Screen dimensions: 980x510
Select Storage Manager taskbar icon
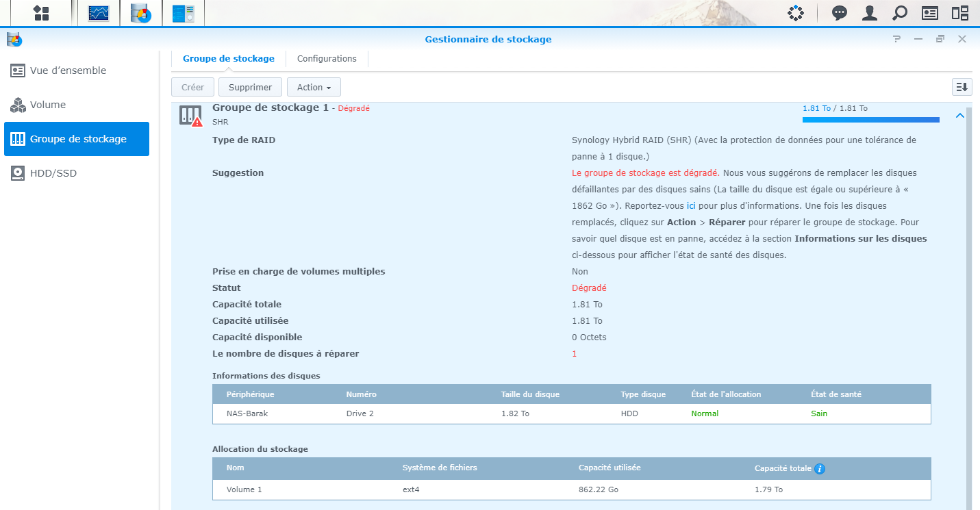(141, 13)
